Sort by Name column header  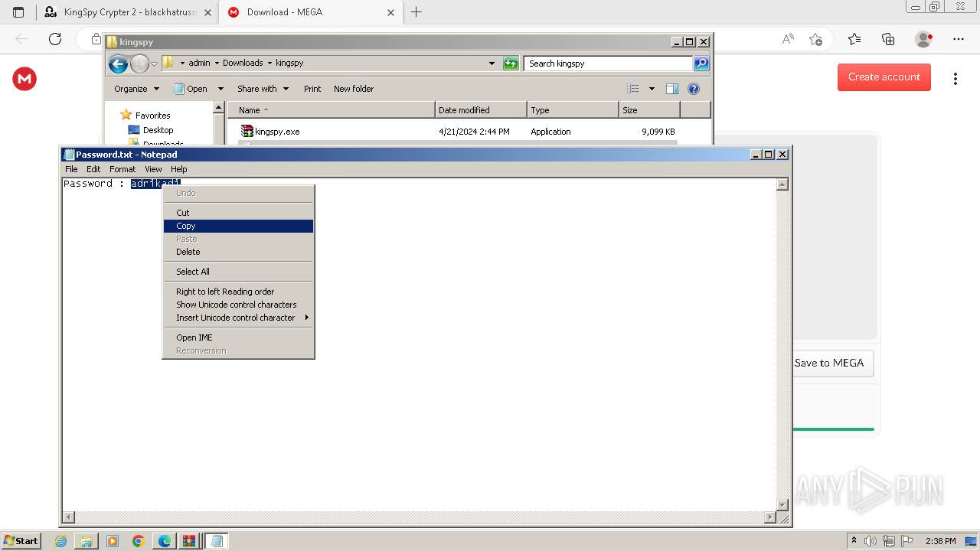click(331, 110)
